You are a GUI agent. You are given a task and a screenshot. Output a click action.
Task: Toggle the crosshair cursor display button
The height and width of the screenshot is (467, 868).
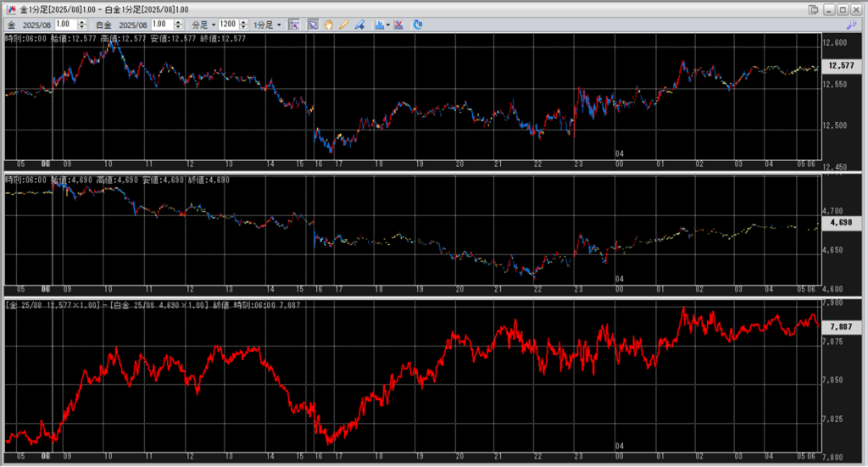(x=293, y=25)
